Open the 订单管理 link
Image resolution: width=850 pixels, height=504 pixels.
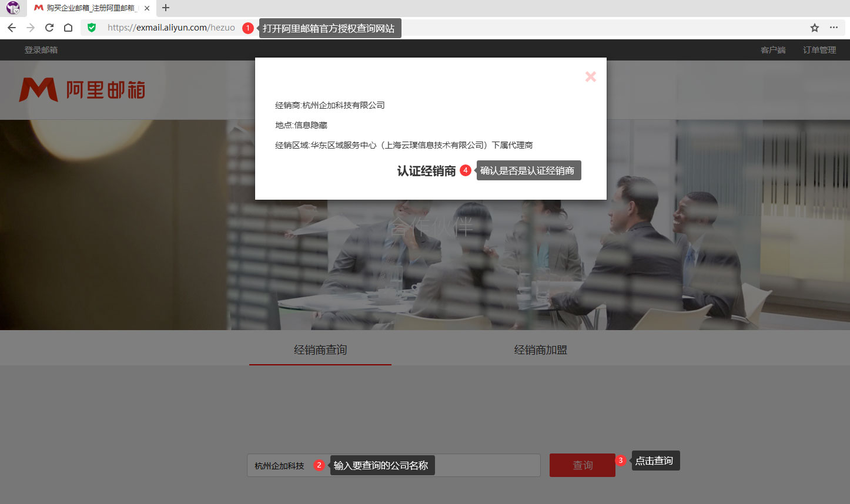click(x=819, y=50)
